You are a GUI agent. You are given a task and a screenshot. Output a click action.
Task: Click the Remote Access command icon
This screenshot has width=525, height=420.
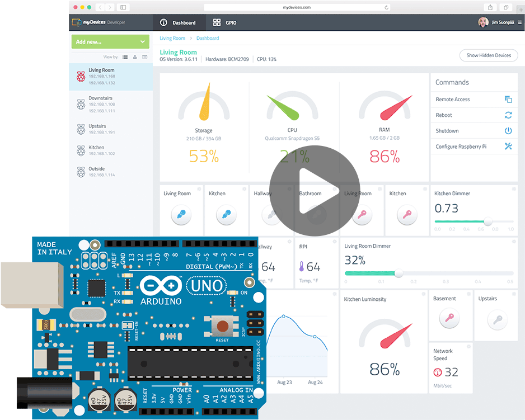point(508,99)
